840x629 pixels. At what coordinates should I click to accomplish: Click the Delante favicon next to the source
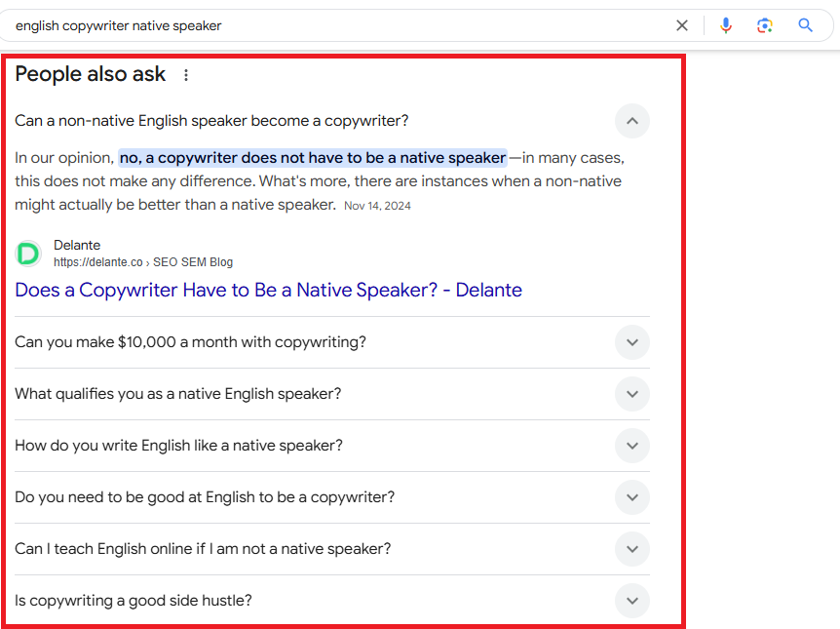click(27, 254)
